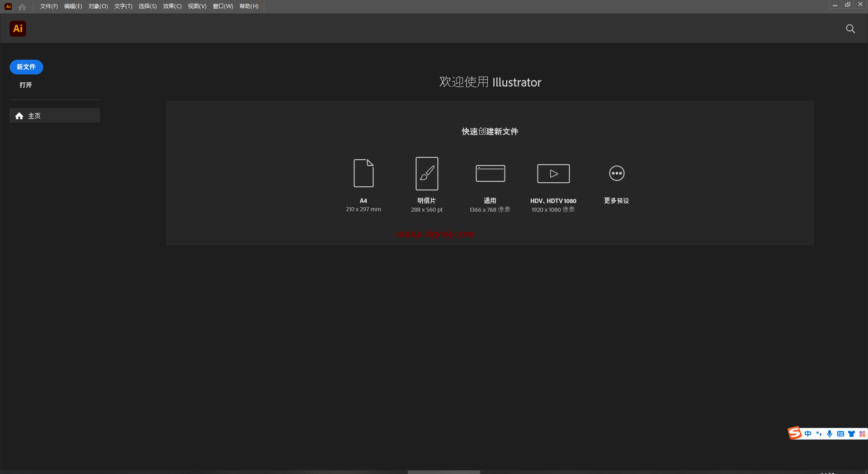Open the 帮助(H) menu

[249, 6]
